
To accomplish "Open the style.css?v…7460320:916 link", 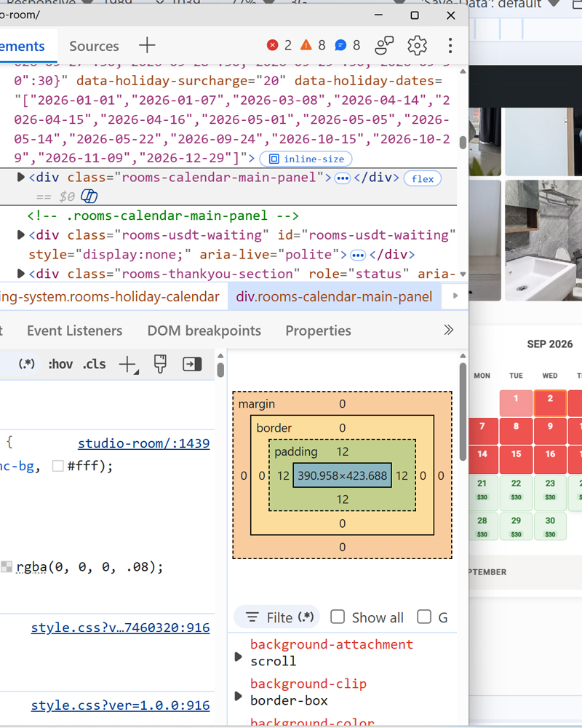I will click(121, 628).
